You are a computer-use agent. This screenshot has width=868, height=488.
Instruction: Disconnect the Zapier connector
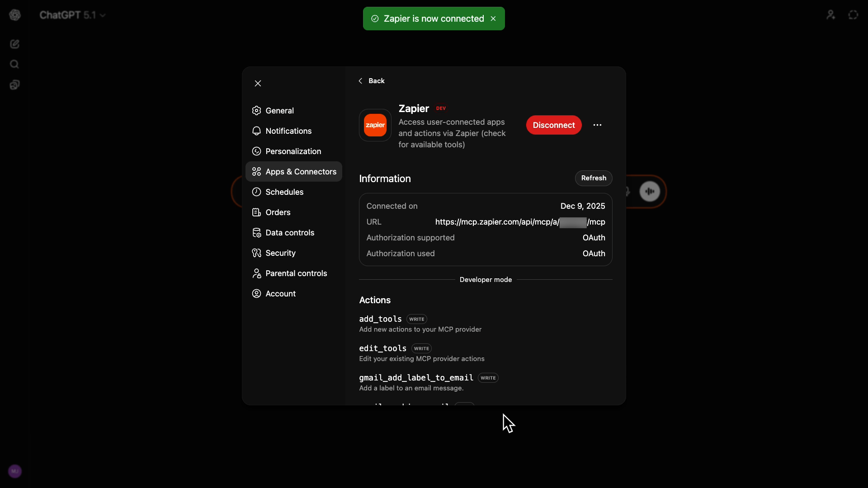[553, 125]
